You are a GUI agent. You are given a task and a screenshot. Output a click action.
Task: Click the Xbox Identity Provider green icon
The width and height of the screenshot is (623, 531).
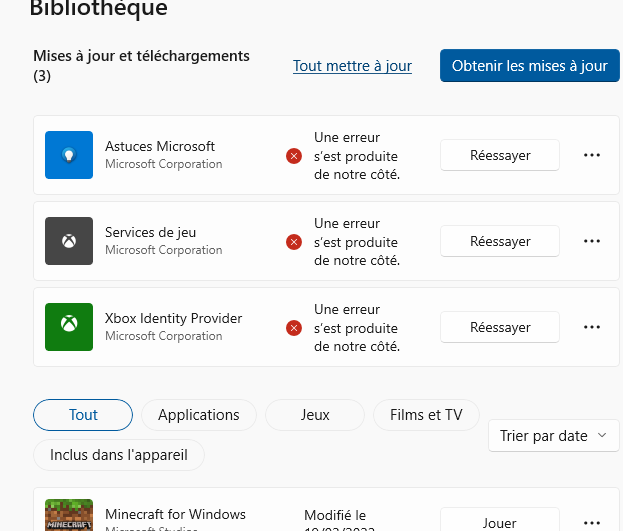[x=69, y=327]
